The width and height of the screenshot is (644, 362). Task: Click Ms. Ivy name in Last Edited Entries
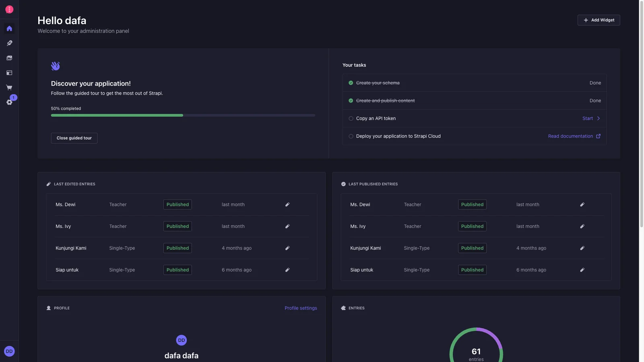63,226
